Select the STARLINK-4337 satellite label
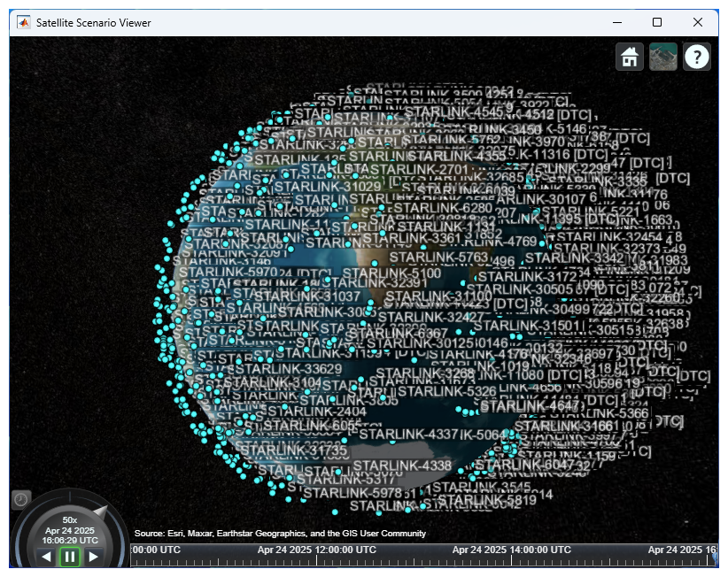 tap(408, 435)
